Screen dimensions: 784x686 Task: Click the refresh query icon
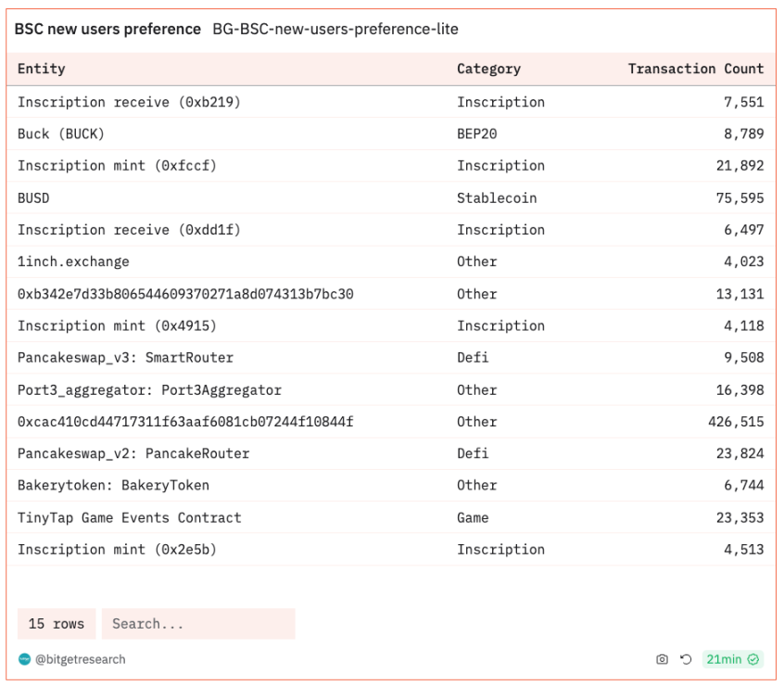686,659
